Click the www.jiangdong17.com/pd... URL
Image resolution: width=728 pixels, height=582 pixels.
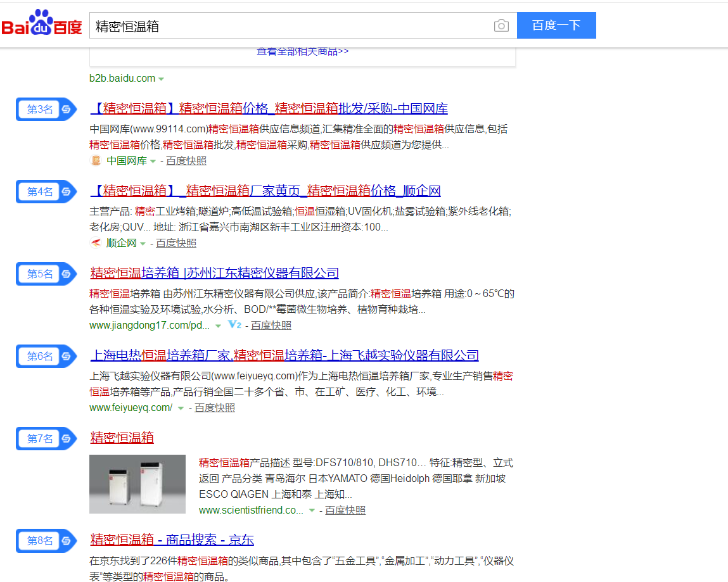150,326
